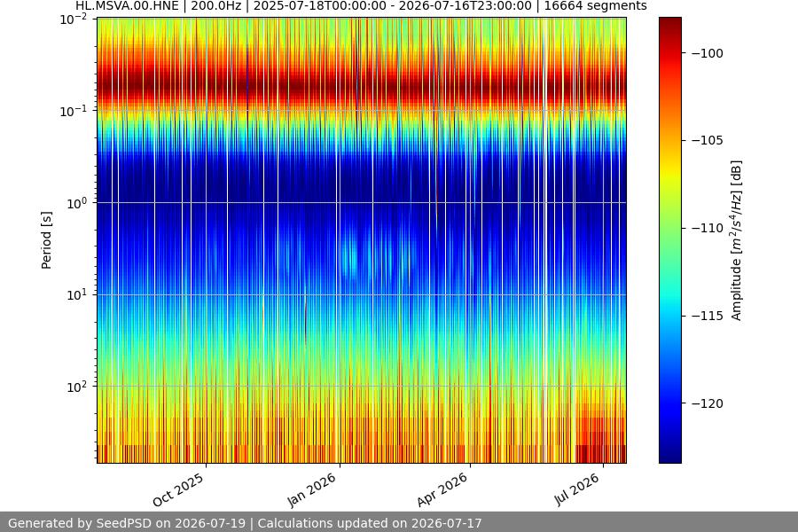Image resolution: width=798 pixels, height=532 pixels.
Task: Click the −115 colorbar tick label
Action: 707,316
